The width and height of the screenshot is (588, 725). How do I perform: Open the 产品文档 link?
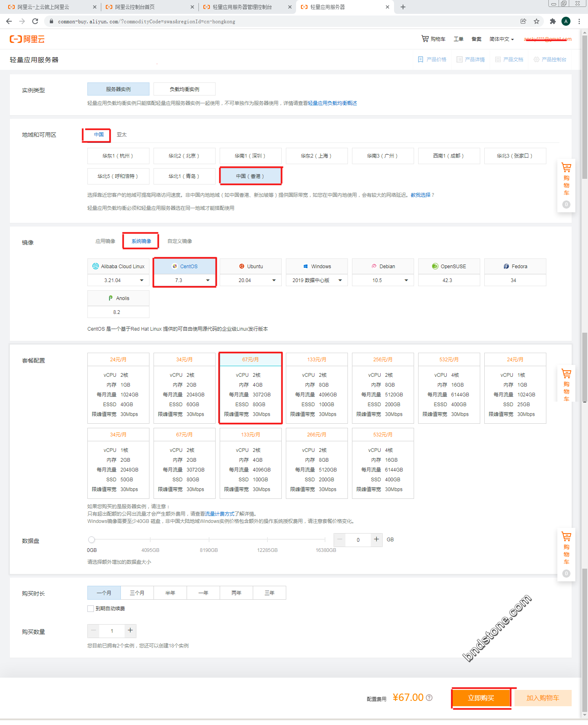(509, 59)
